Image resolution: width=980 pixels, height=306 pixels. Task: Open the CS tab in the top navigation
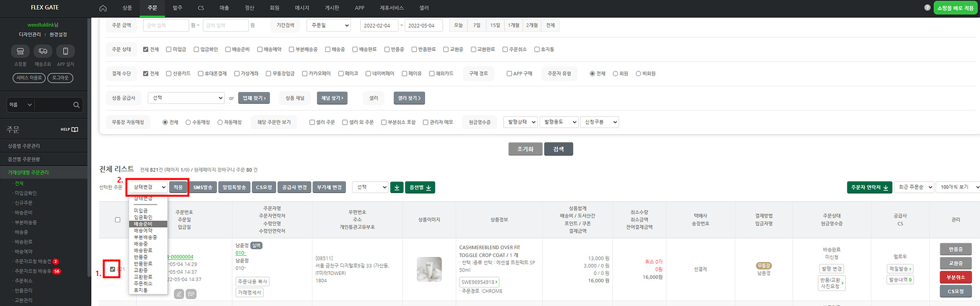click(x=201, y=8)
